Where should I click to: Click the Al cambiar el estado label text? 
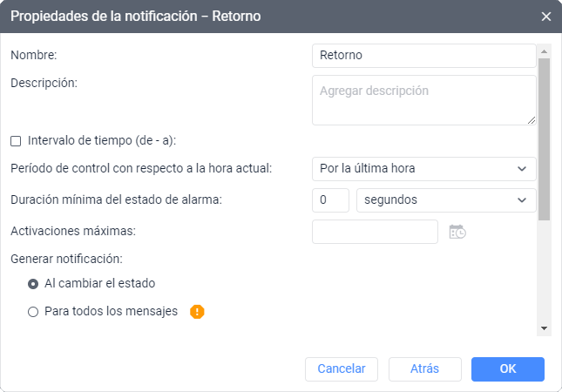point(100,283)
